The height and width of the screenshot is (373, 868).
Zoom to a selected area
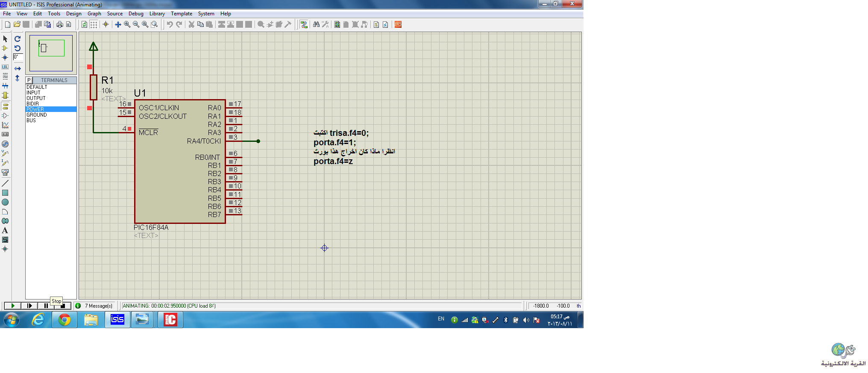154,24
